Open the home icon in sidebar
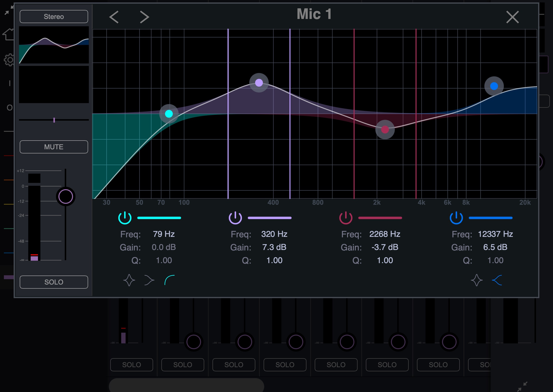553x392 pixels. tap(9, 34)
